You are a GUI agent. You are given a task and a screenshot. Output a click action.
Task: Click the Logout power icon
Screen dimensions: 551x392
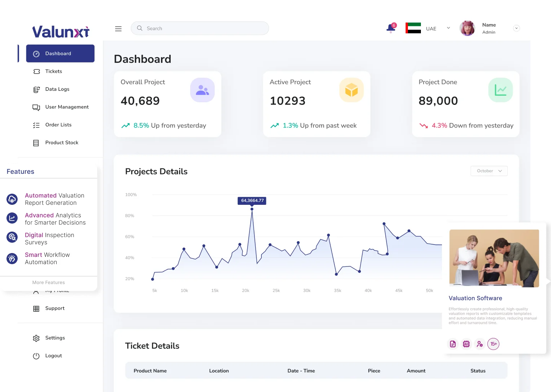pyautogui.click(x=36, y=356)
